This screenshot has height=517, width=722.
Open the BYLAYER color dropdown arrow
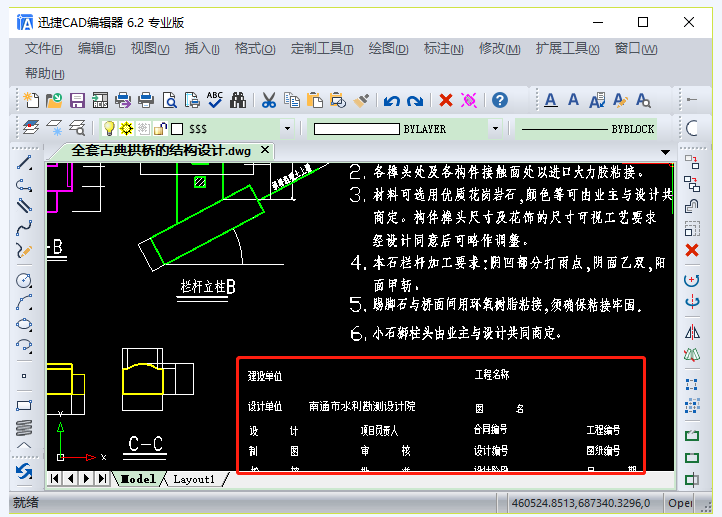pos(495,128)
